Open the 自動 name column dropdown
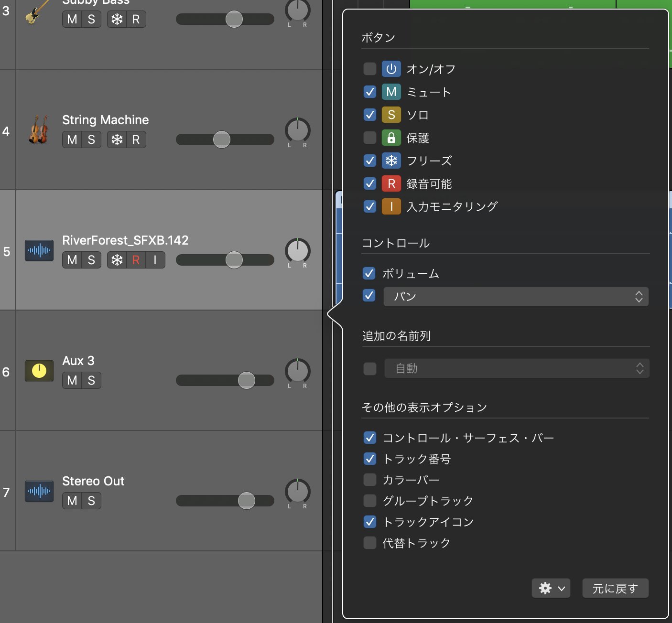Viewport: 672px width, 623px height. 516,368
